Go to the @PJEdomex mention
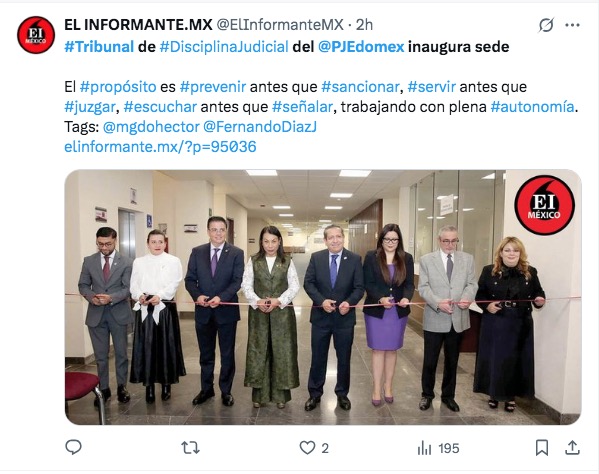The image size is (599, 474). (x=361, y=47)
